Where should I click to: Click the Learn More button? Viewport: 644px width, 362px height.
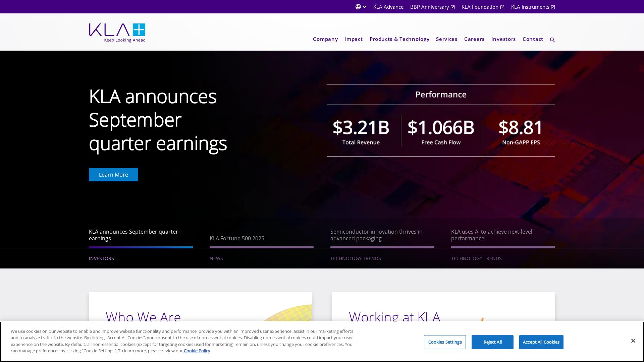[113, 175]
